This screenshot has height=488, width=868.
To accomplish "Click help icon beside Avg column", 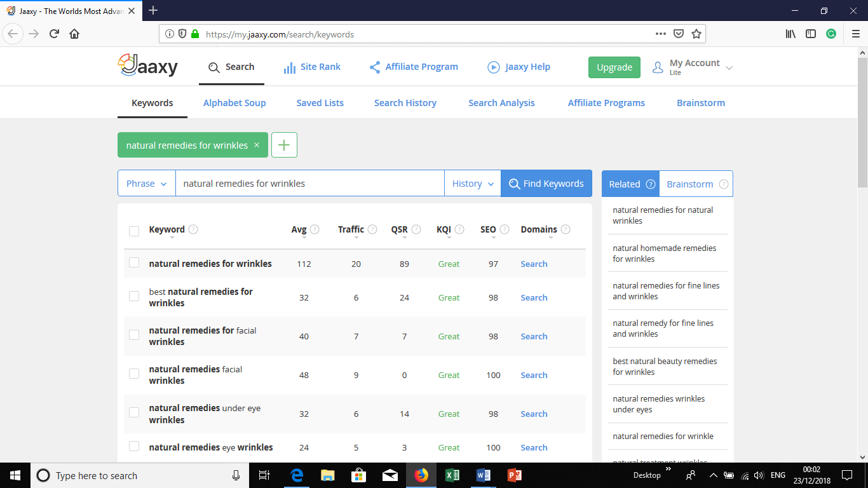I will (315, 229).
